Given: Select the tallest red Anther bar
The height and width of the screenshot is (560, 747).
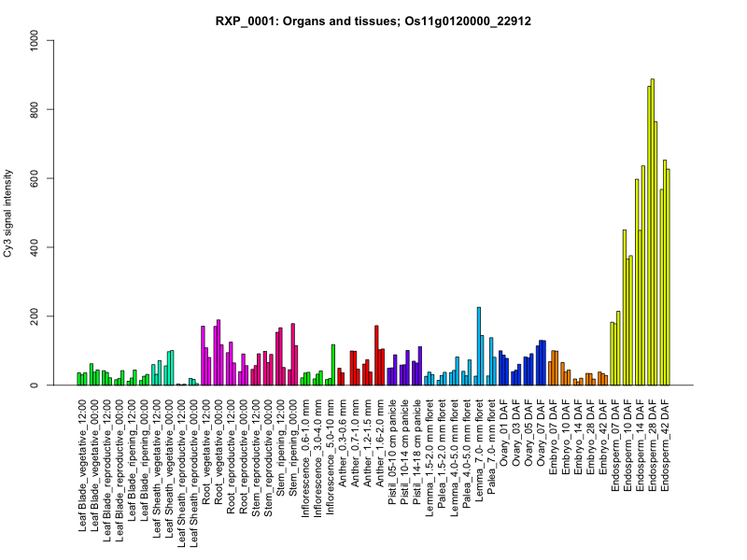Looking at the screenshot, I should (x=376, y=356).
